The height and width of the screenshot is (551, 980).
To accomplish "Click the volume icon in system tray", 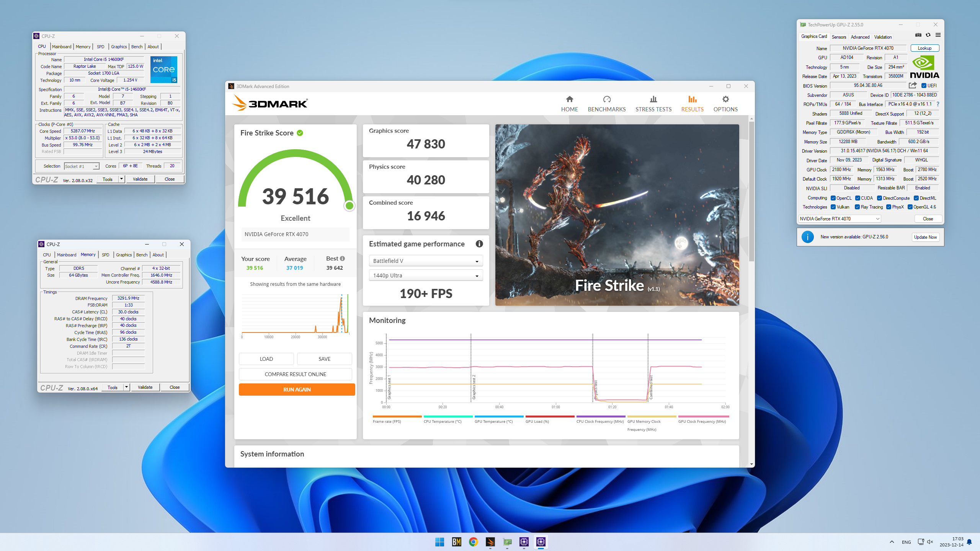I will click(930, 542).
